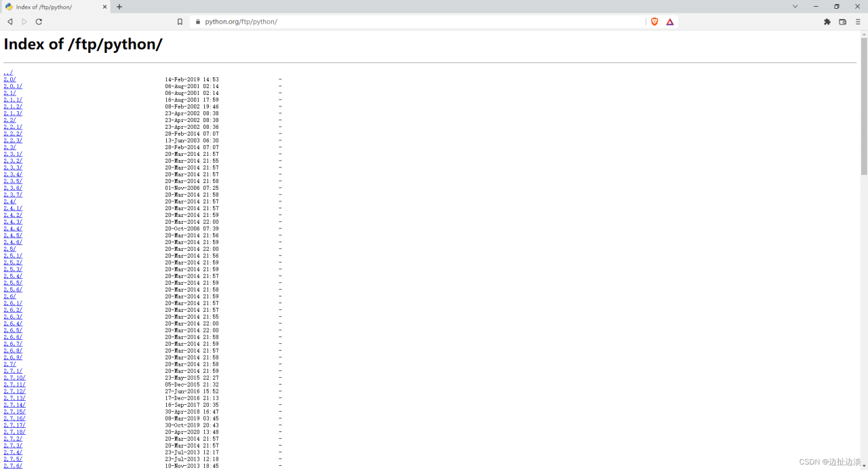This screenshot has height=470, width=868.
Task: Open the extensions puzzle icon
Action: (827, 22)
